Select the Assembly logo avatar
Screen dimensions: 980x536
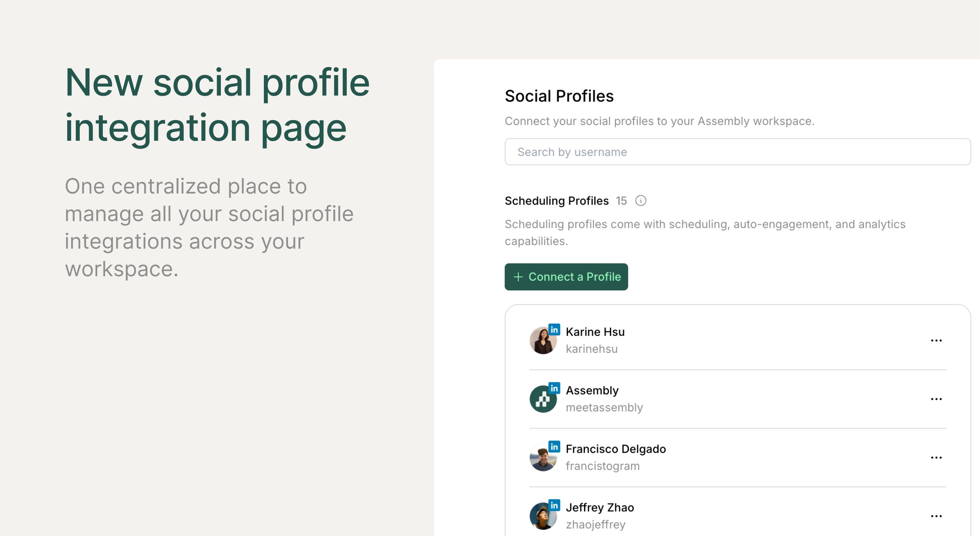543,399
